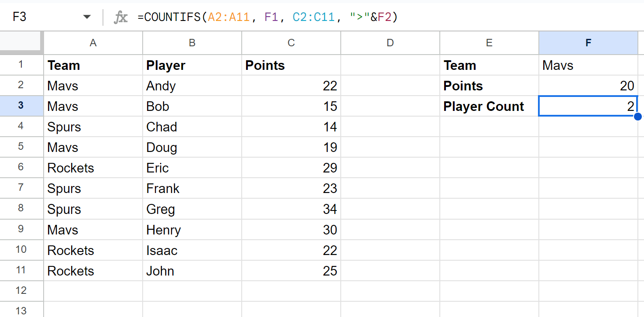The width and height of the screenshot is (644, 317).
Task: Open the Name Box dropdown
Action: click(86, 16)
